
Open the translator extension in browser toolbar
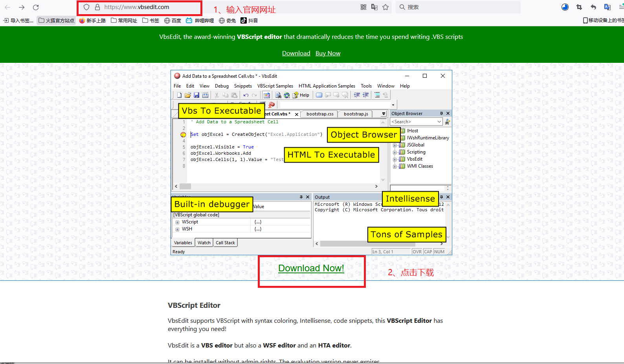pyautogui.click(x=607, y=7)
